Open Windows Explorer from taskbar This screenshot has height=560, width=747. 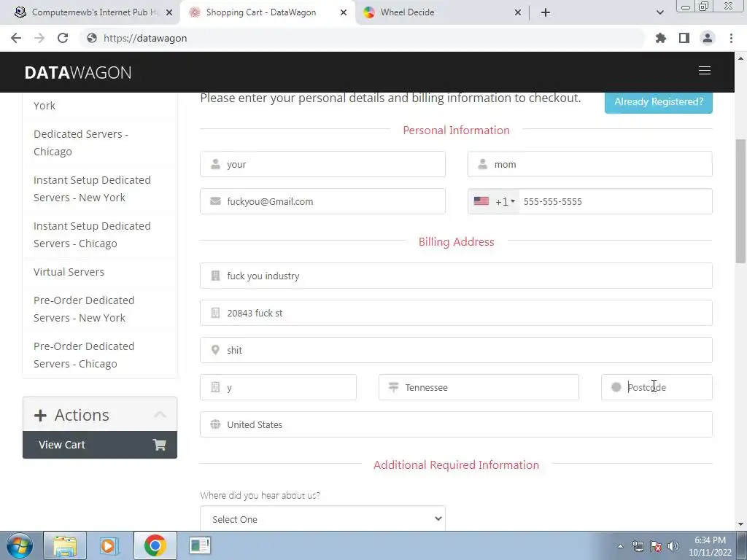coord(65,545)
